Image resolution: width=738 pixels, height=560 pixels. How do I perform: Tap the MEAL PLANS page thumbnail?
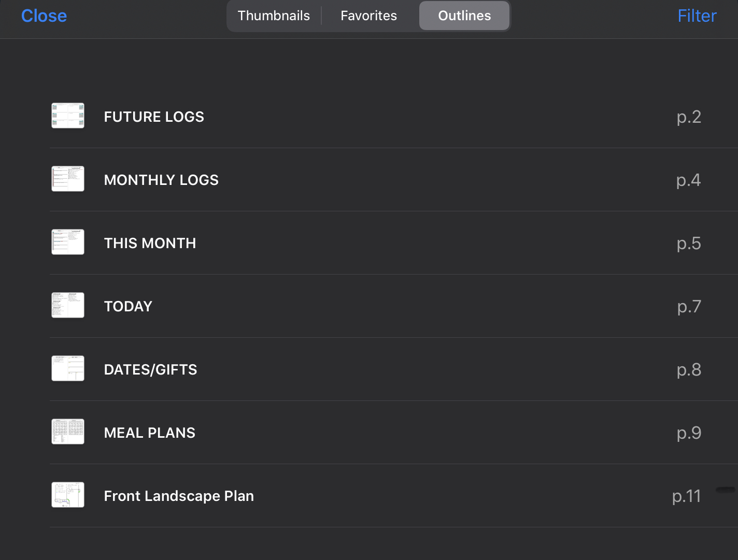[68, 432]
